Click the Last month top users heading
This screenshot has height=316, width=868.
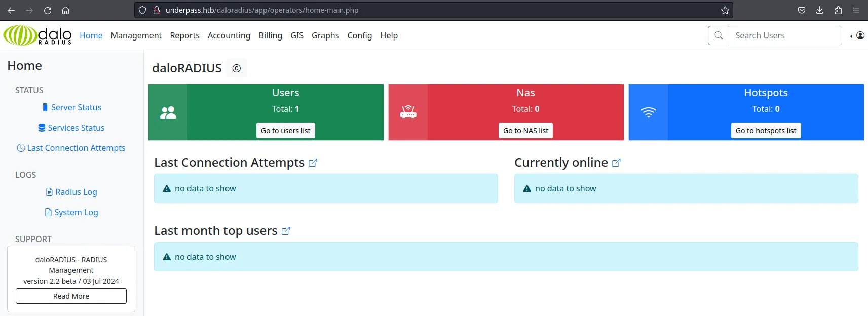(x=216, y=231)
